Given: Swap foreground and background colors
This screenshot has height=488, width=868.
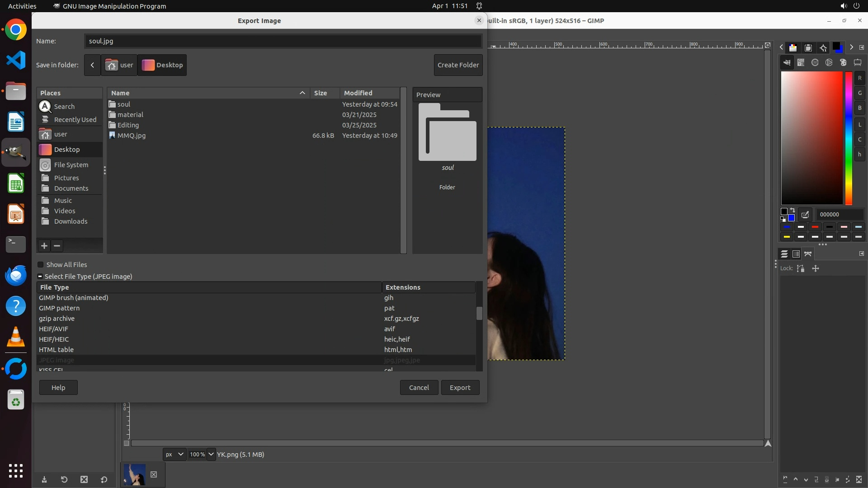Looking at the screenshot, I should [x=792, y=211].
